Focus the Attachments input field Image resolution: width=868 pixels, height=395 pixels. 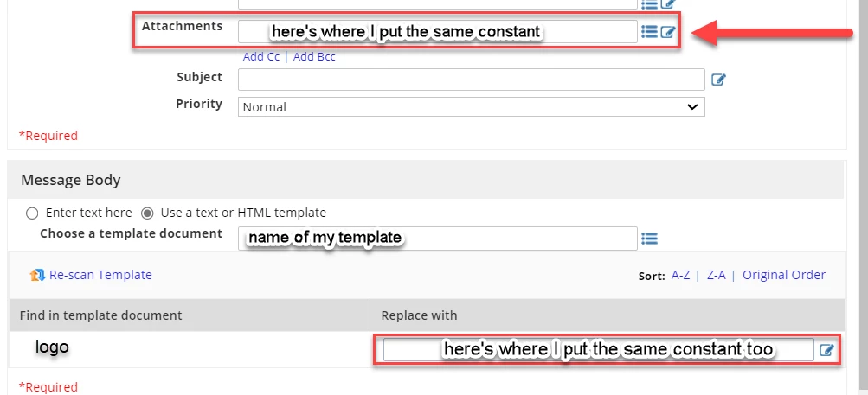[437, 31]
